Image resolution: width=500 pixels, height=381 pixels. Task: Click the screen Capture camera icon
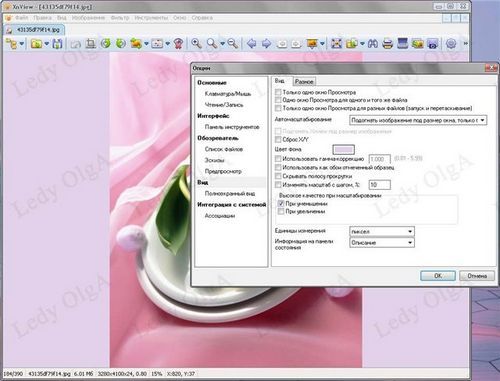pyautogui.click(x=433, y=43)
